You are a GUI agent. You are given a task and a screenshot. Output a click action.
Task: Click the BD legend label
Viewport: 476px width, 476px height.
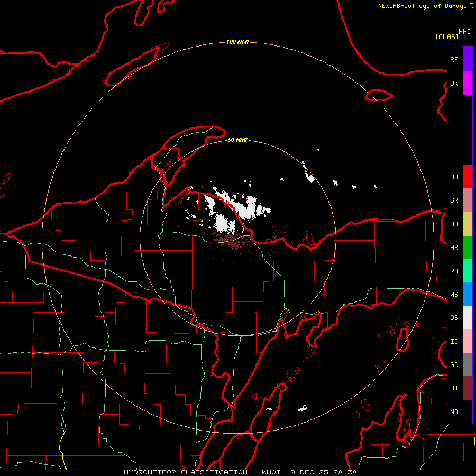[454, 224]
